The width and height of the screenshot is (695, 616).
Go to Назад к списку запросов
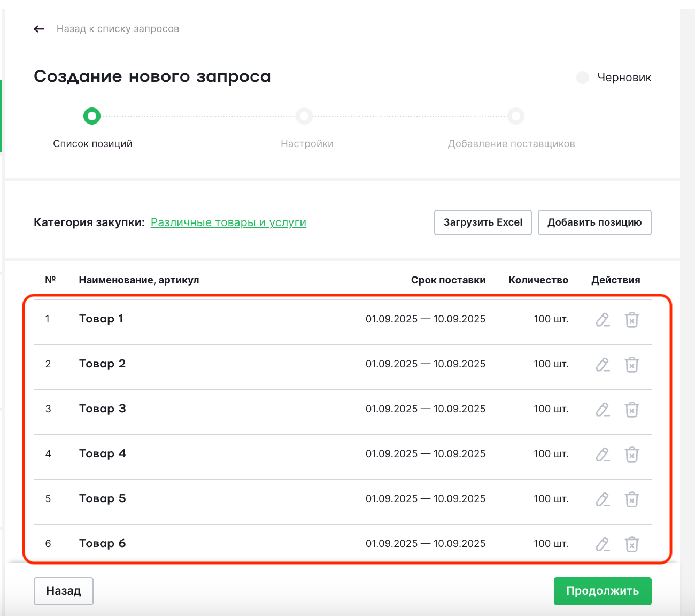[118, 29]
